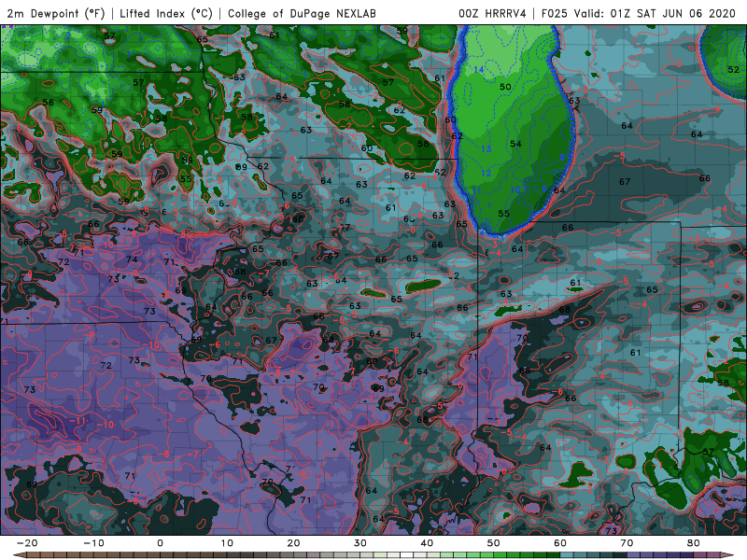The height and width of the screenshot is (560, 747).
Task: Click the 54 dewpoint value over the lake
Action: click(x=516, y=144)
